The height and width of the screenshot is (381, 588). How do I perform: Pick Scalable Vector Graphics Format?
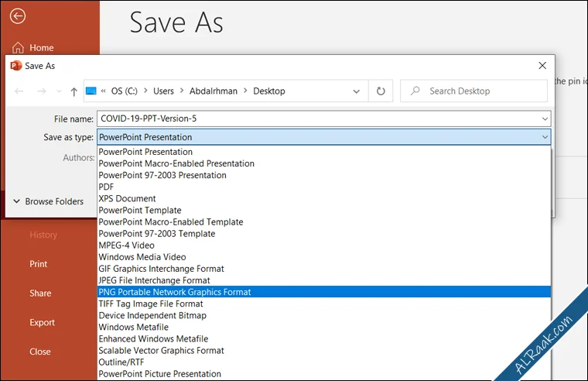(x=324, y=350)
